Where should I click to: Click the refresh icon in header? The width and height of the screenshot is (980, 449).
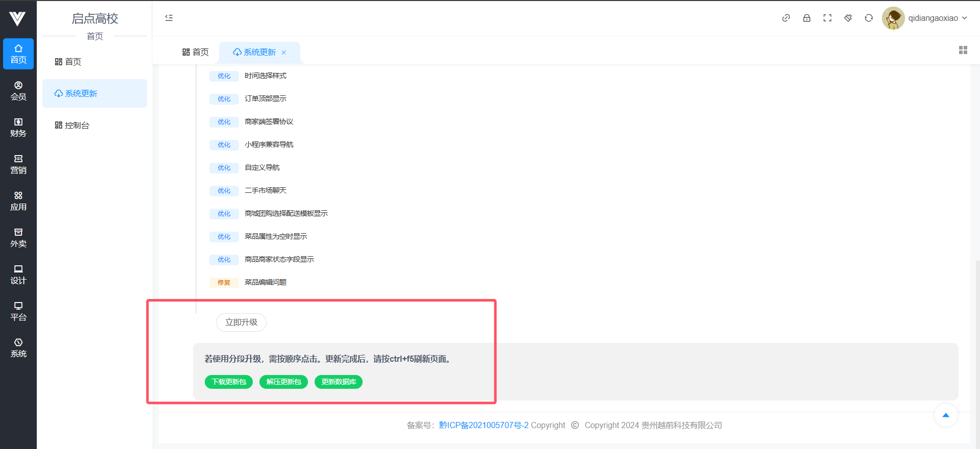point(869,18)
